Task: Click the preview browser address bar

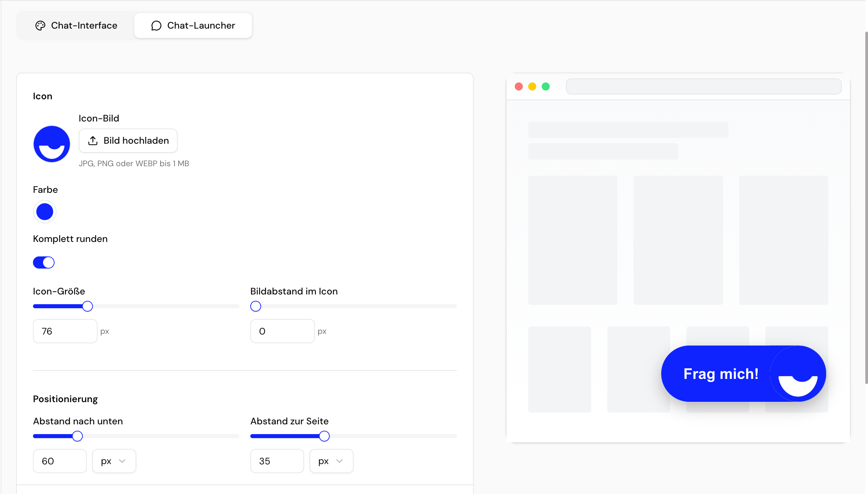Action: [703, 86]
